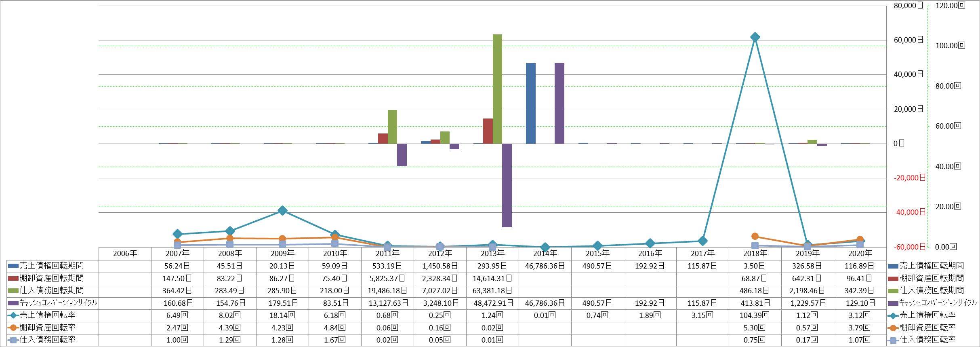980x347 pixels.
Task: Click the 60.00回 secondary axis label
Action: [x=948, y=126]
